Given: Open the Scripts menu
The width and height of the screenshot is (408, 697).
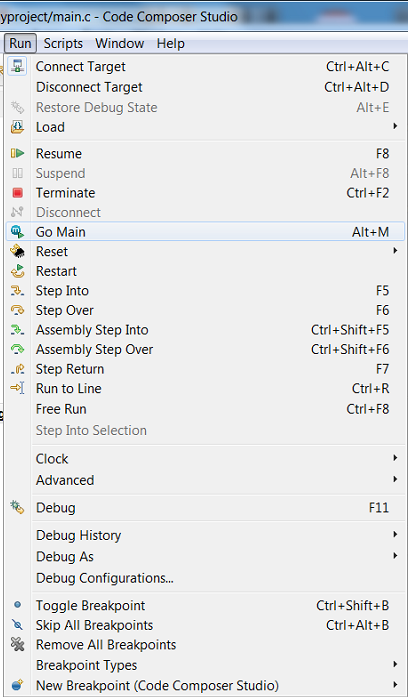Looking at the screenshot, I should (63, 44).
